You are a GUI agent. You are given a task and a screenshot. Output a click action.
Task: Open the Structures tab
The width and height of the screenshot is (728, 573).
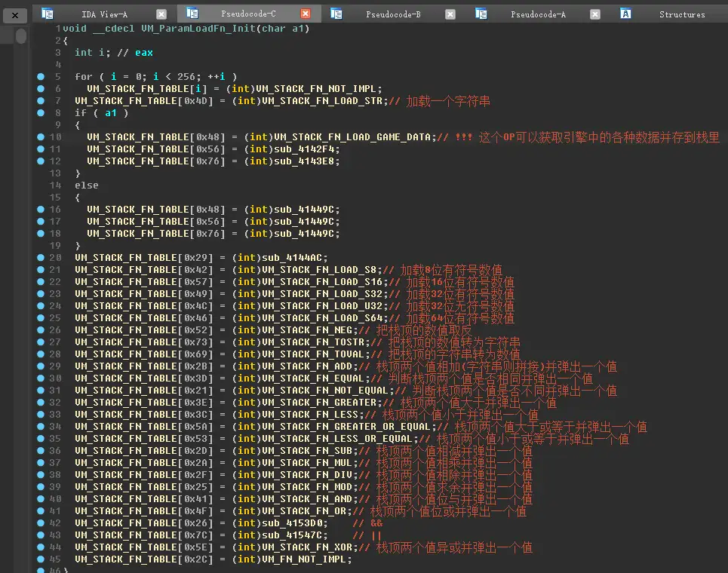coord(681,14)
